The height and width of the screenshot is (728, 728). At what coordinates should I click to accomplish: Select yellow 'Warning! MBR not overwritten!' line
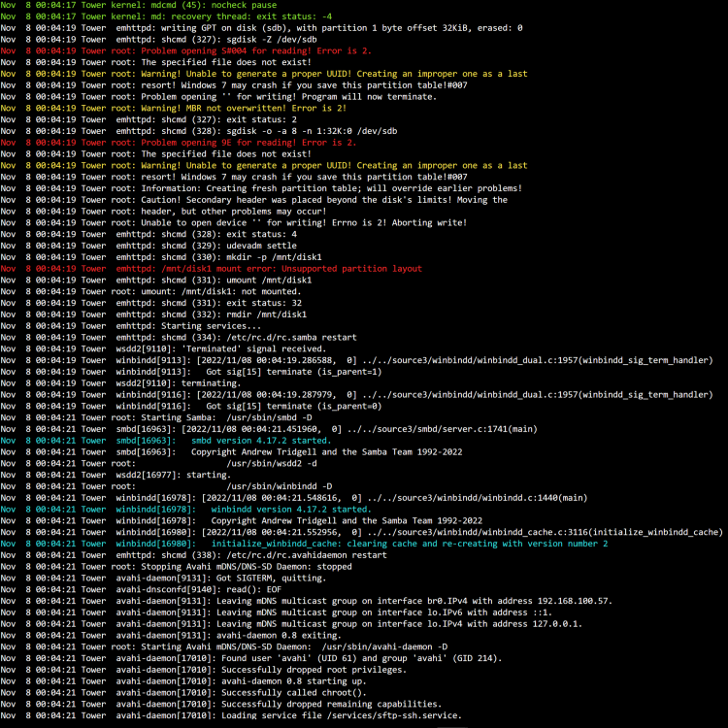pyautogui.click(x=174, y=108)
